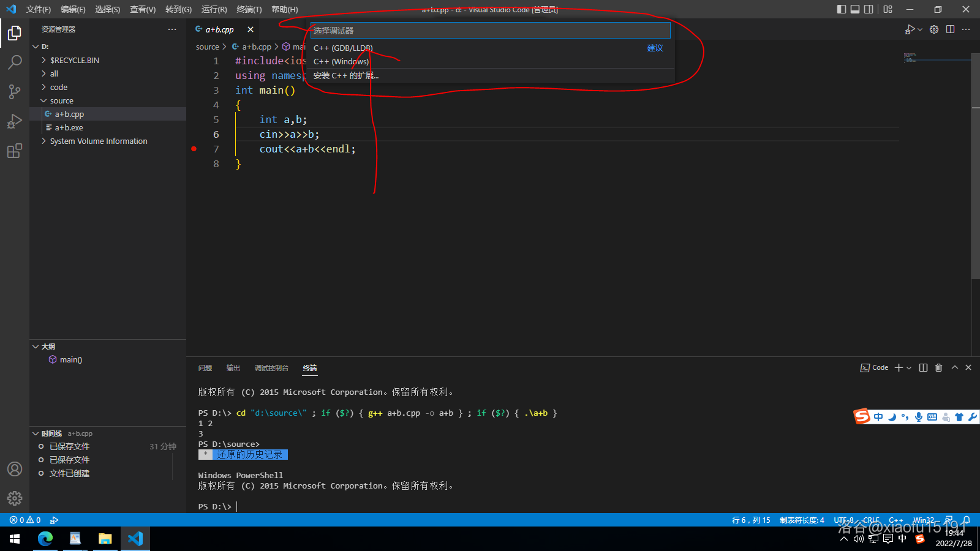Open notifications bell in status bar
980x551 pixels.
[x=966, y=520]
